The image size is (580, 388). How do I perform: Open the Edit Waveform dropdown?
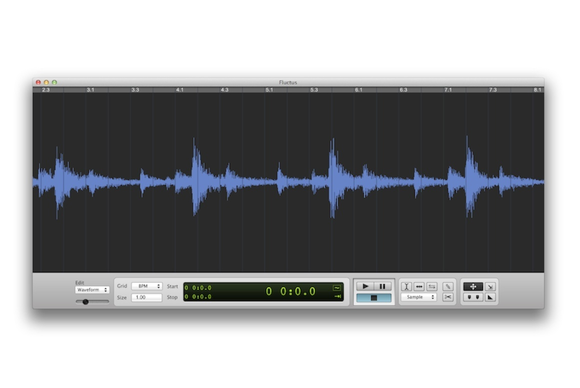point(92,290)
